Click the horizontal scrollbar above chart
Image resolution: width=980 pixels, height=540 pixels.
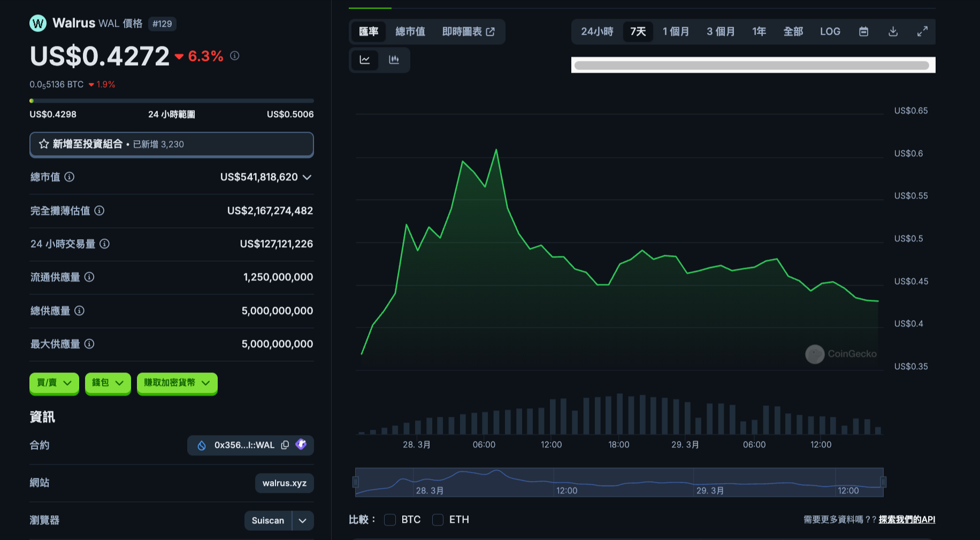tap(752, 65)
